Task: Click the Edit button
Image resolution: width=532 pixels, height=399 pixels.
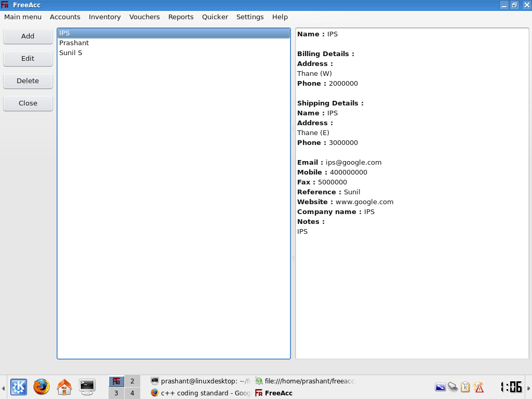Action: tap(28, 58)
